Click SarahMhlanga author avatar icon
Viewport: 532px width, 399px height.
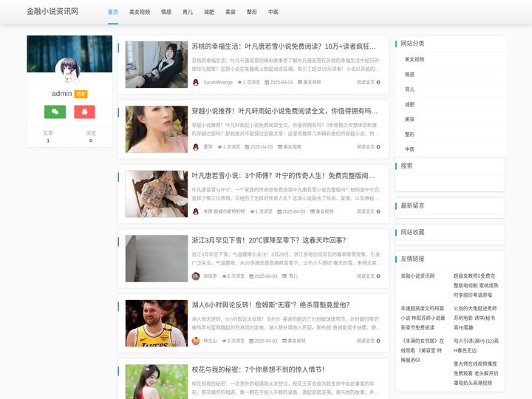195,82
